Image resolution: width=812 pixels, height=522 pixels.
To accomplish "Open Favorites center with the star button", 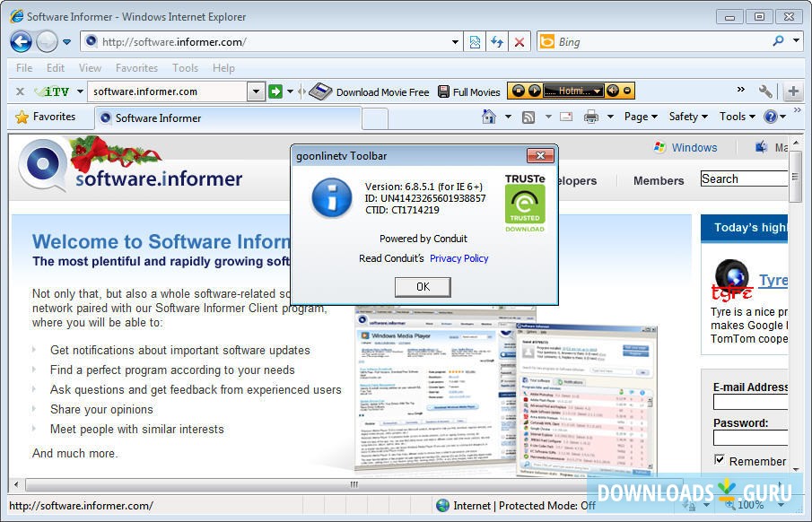I will pyautogui.click(x=45, y=117).
